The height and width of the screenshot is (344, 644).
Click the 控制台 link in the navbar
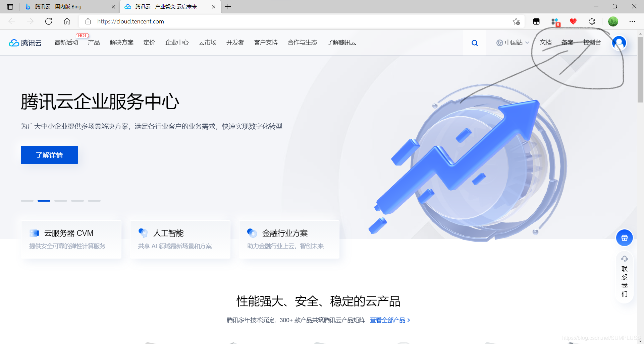(x=592, y=43)
